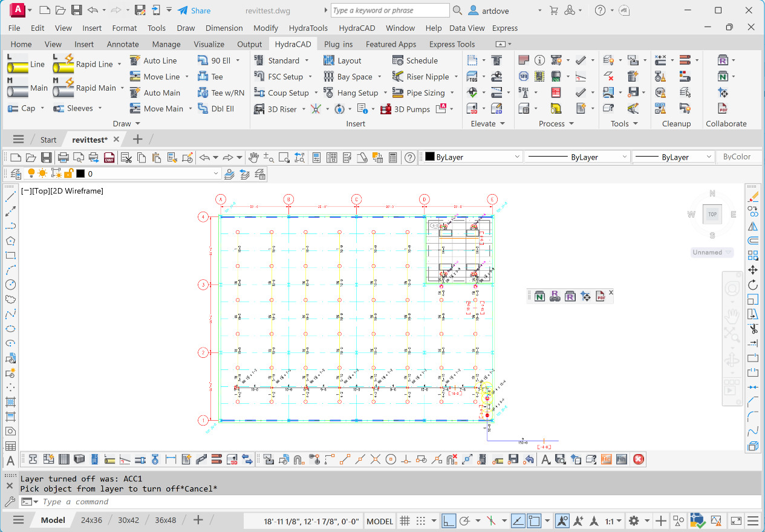The image size is (765, 532).
Task: Launch the 3D Pumps tool
Action: tap(405, 109)
